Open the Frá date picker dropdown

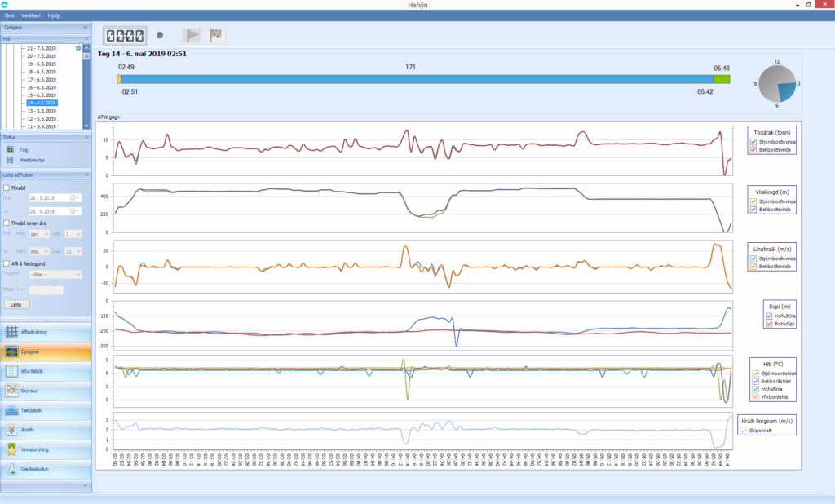77,197
